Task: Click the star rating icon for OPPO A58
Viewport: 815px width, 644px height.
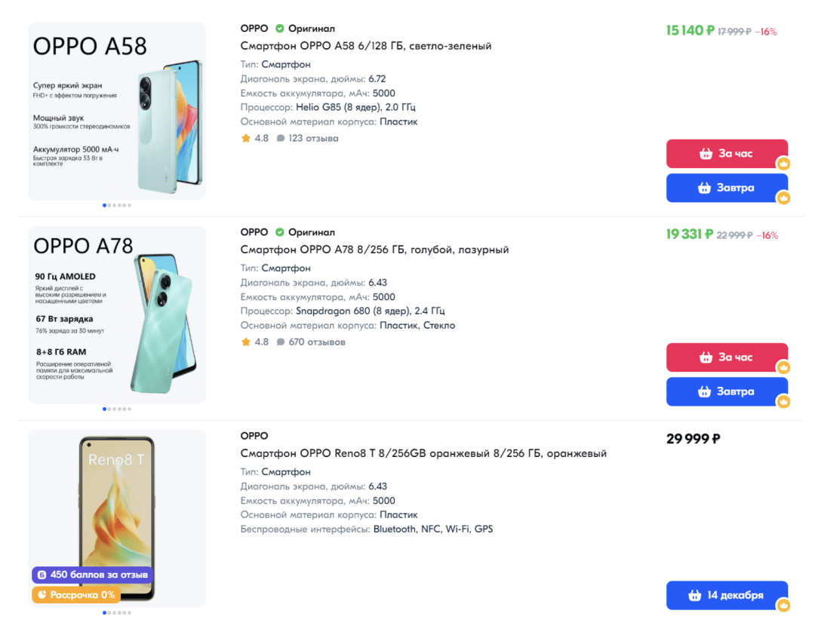Action: (246, 139)
